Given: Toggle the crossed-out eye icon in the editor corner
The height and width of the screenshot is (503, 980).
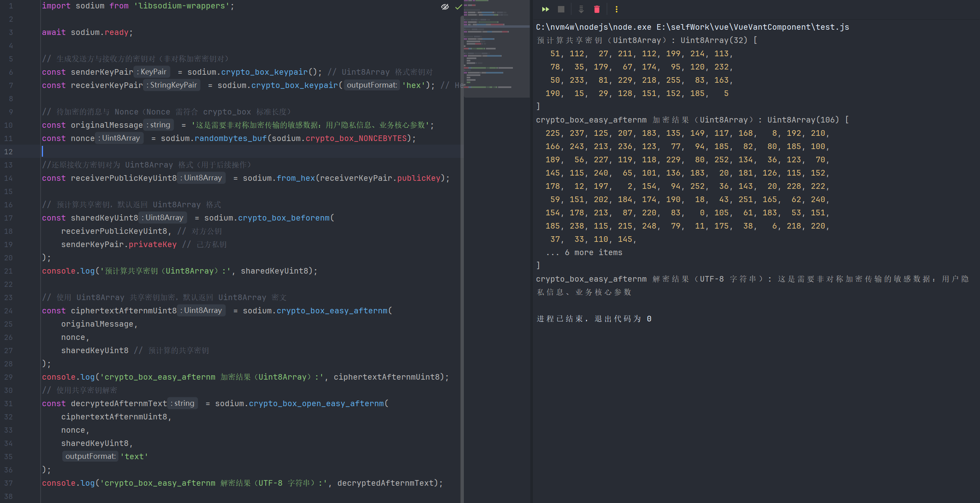Looking at the screenshot, I should coord(445,7).
